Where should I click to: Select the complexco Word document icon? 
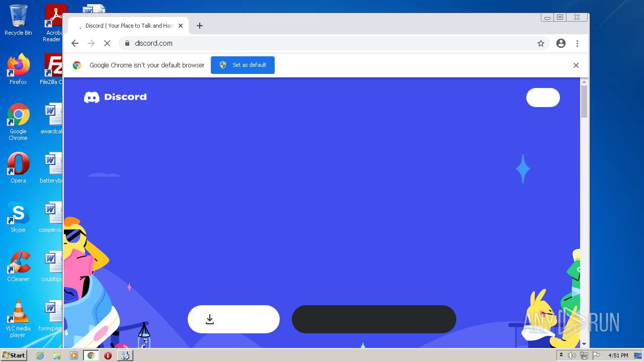51,217
